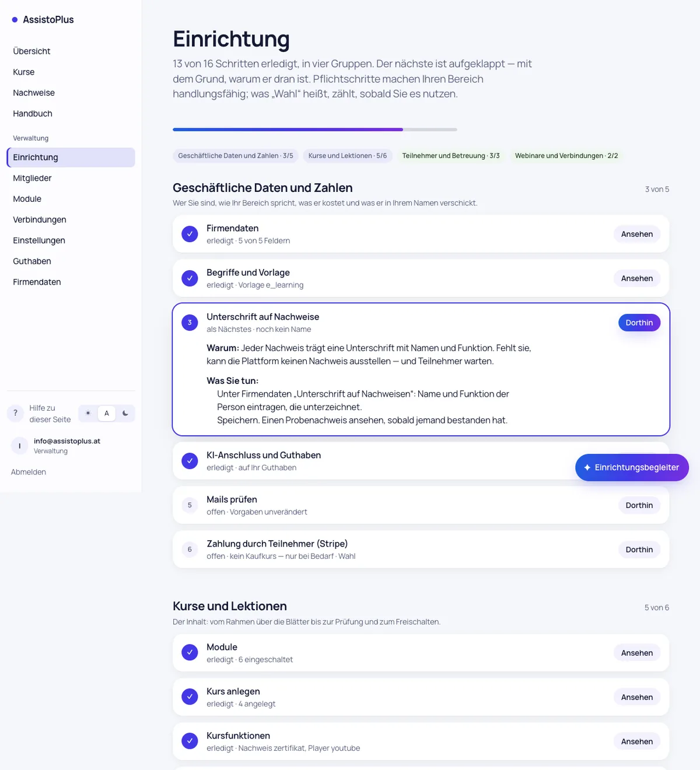700x770 pixels.
Task: Click the setup progress bar
Action: point(315,129)
